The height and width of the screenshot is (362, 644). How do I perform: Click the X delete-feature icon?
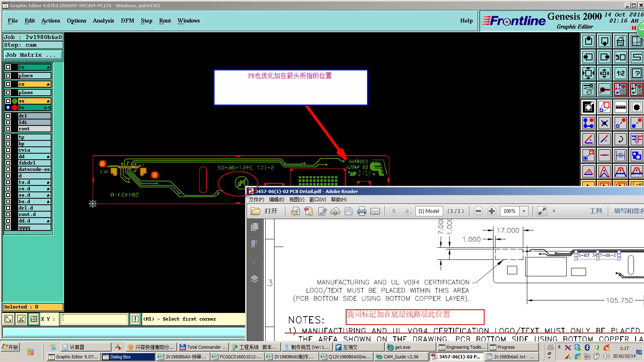coord(605,123)
